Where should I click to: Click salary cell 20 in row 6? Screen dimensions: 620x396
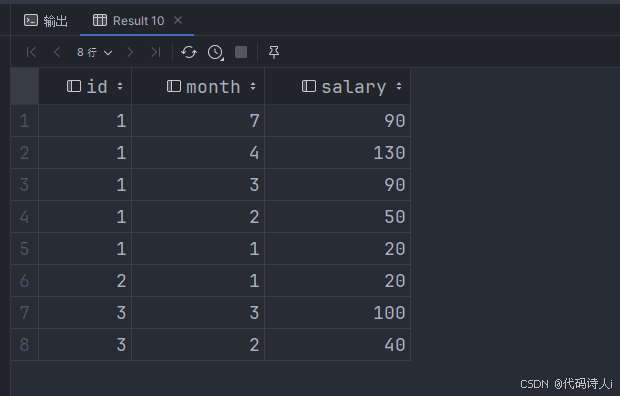(x=337, y=281)
